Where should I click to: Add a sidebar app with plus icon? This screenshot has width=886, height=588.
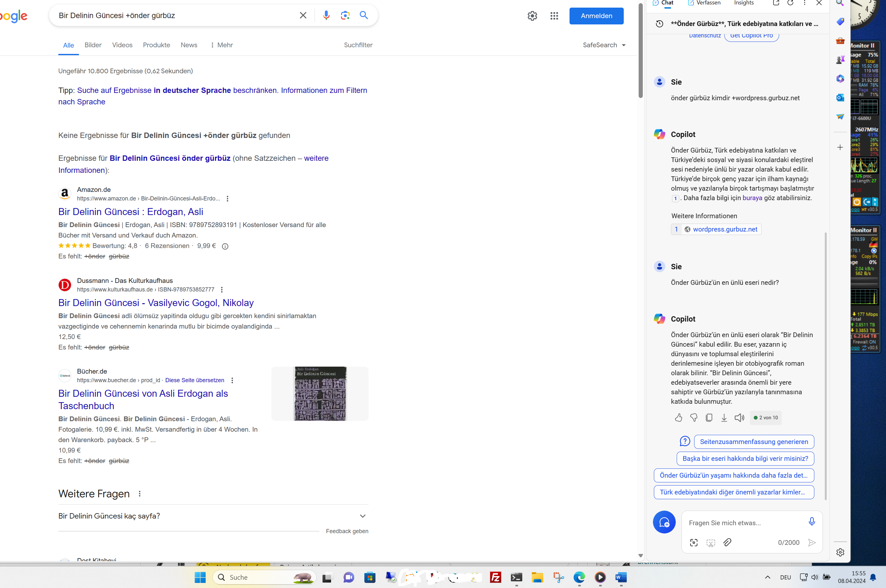point(840,147)
